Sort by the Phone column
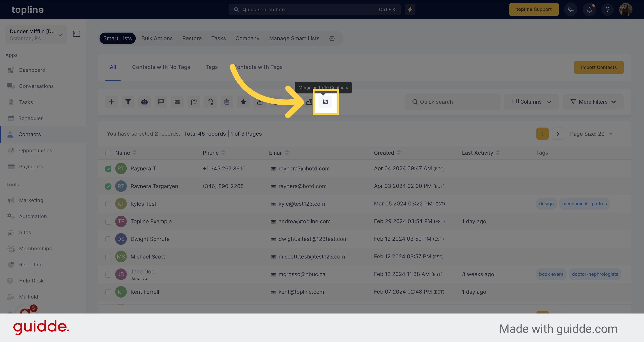 pos(214,153)
